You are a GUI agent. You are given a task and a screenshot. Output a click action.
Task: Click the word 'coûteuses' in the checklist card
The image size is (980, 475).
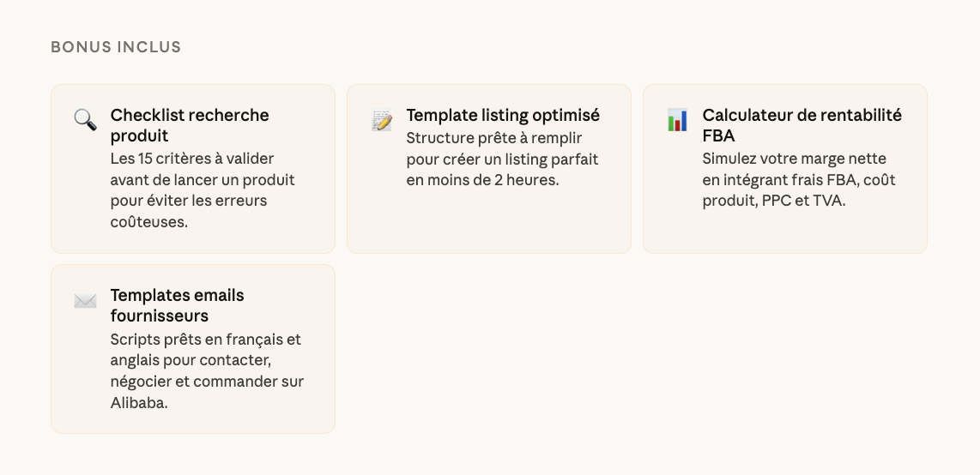pos(148,222)
